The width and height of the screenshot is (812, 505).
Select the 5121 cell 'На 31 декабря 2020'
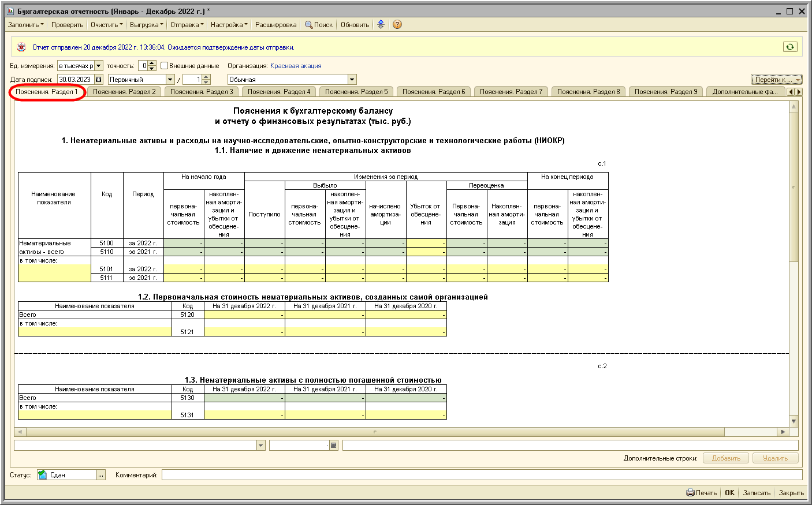(x=406, y=332)
